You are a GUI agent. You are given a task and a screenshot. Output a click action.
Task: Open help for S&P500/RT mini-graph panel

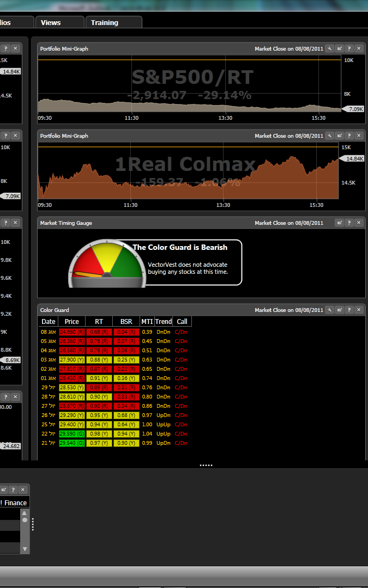click(x=349, y=48)
